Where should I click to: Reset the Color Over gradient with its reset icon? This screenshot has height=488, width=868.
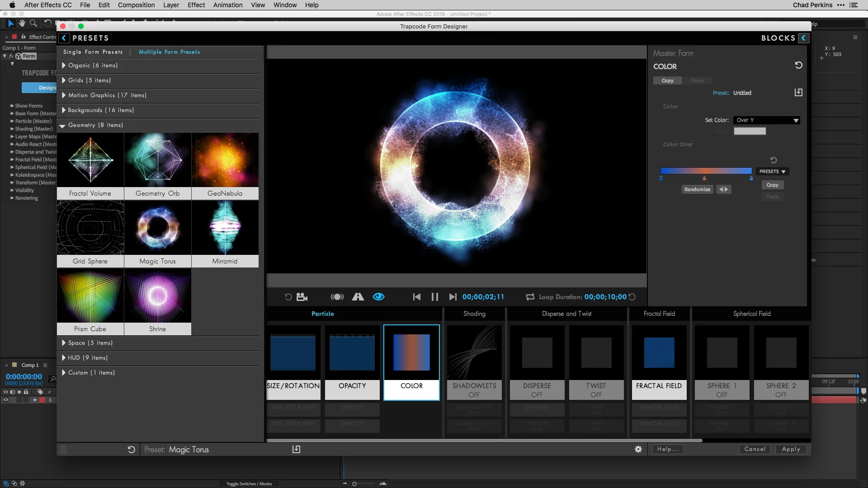774,160
